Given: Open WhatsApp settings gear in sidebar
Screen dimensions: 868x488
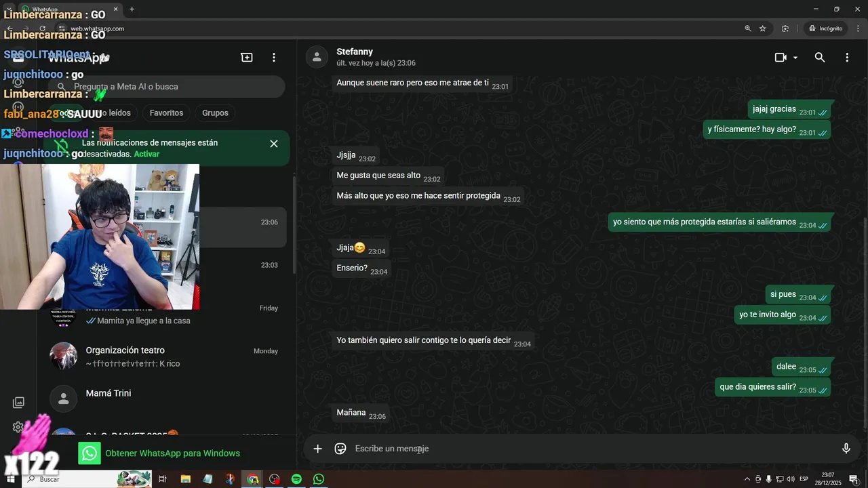Looking at the screenshot, I should click(18, 427).
